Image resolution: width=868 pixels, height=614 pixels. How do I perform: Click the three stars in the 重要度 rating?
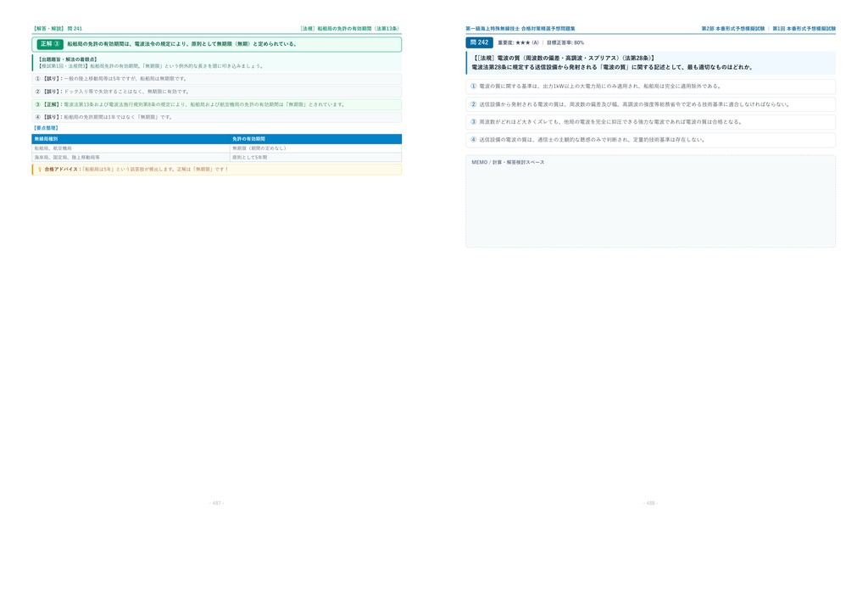click(x=522, y=42)
